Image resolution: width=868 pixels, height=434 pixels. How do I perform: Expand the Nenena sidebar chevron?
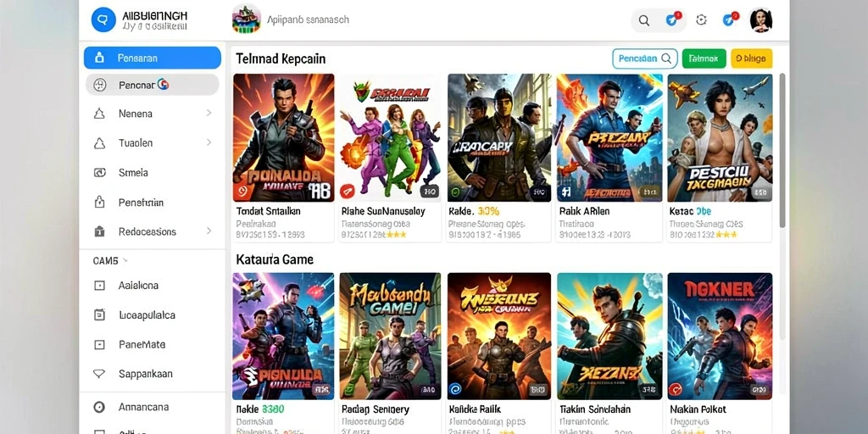[209, 113]
